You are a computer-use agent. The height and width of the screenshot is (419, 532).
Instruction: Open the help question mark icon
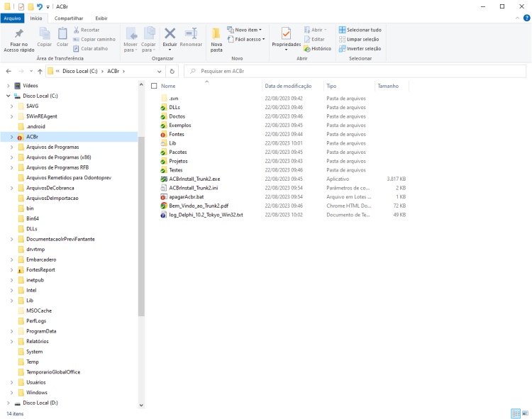coord(527,18)
